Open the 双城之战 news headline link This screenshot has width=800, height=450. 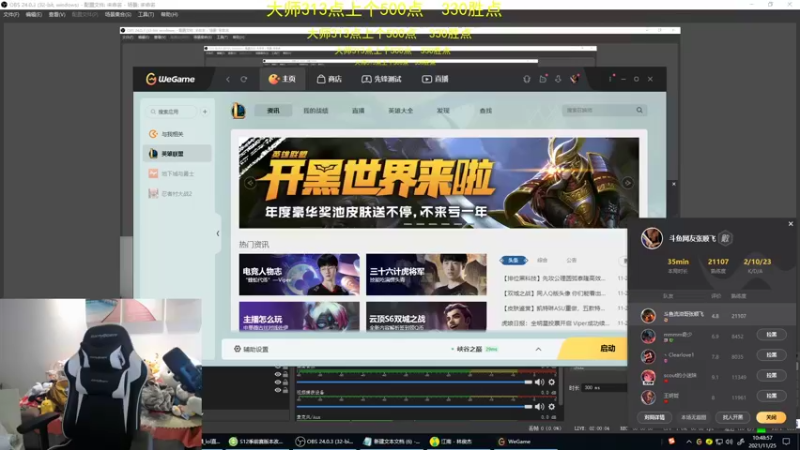coord(554,293)
